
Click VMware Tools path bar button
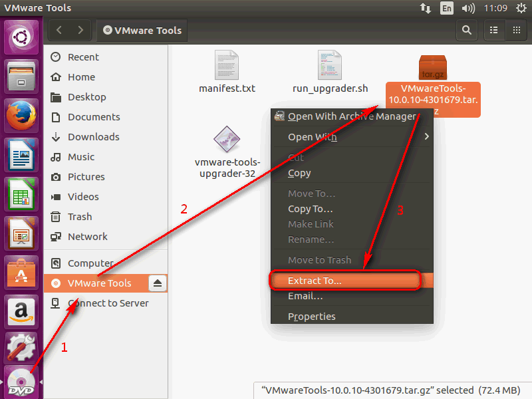click(x=142, y=30)
